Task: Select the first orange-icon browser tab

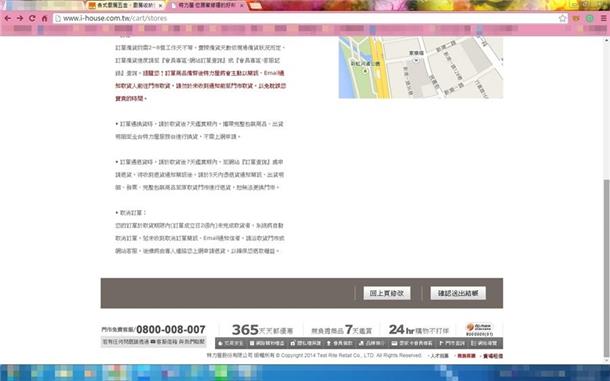Action: [124, 5]
